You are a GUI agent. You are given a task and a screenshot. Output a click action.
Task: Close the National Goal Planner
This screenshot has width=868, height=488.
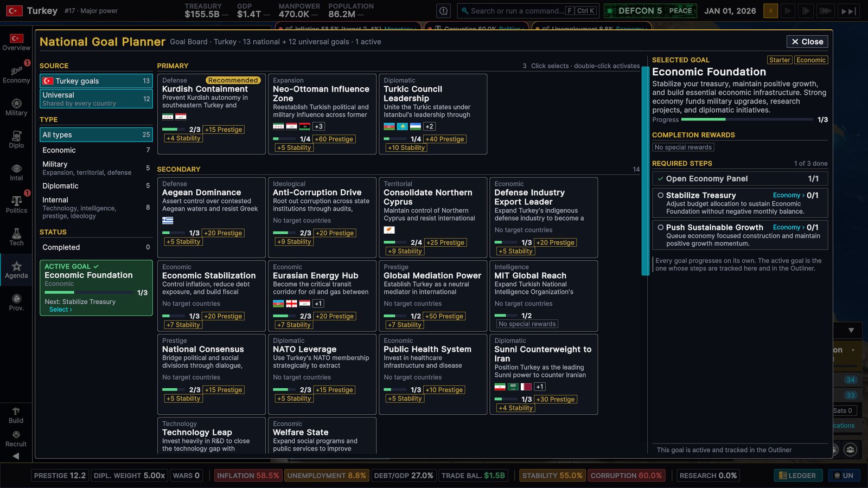[x=807, y=42]
